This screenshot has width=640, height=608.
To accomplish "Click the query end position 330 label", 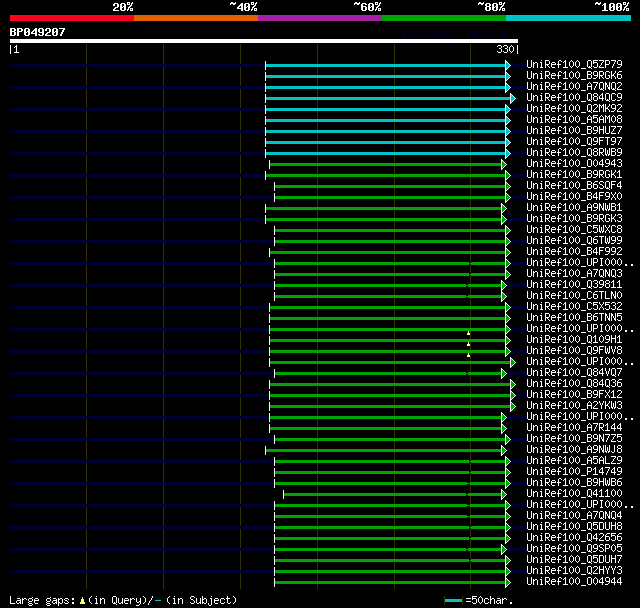I will tap(505, 49).
